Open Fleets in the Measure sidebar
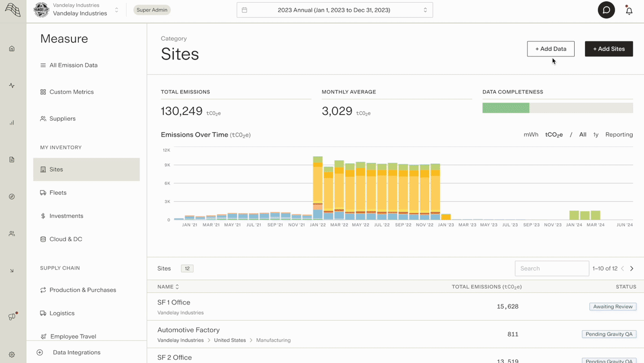 [58, 193]
